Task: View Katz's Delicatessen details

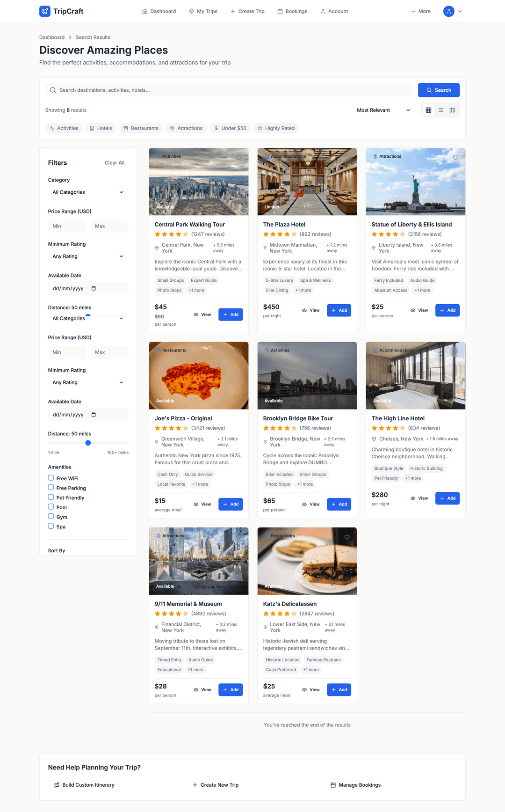Action: pyautogui.click(x=311, y=690)
